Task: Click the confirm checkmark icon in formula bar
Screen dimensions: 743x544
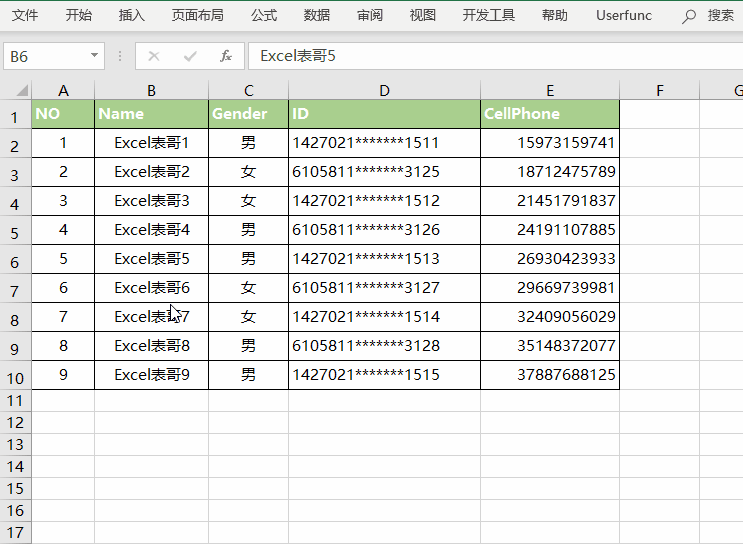Action: [190, 56]
